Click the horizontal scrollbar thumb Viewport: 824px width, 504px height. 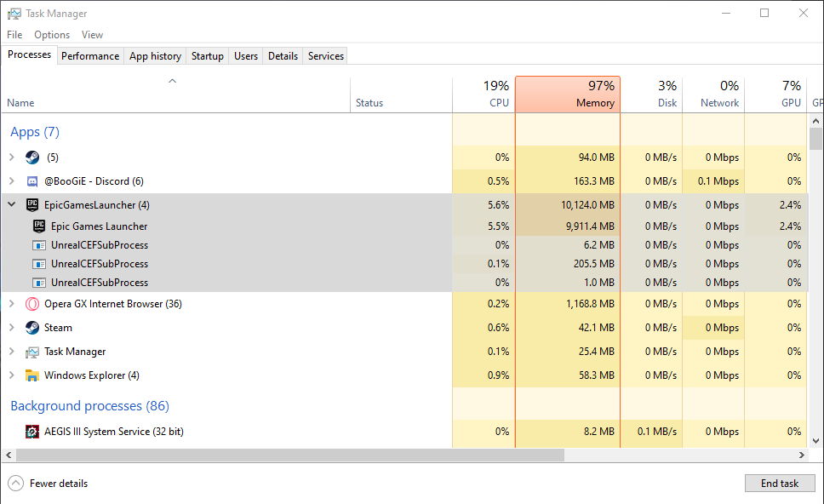pos(289,455)
